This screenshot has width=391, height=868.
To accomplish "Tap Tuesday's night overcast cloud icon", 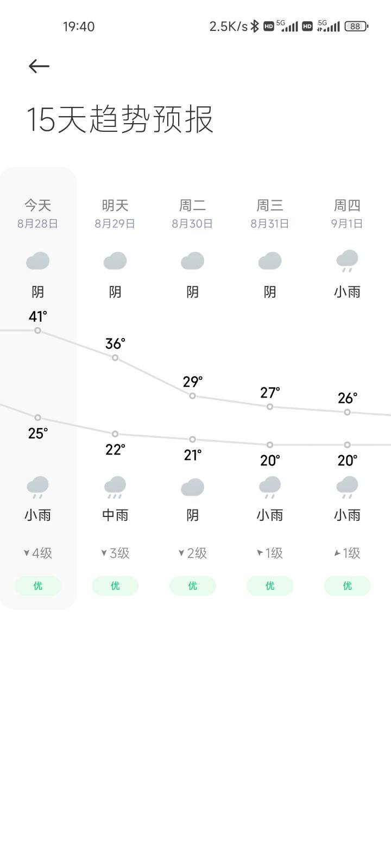I will coord(192,487).
